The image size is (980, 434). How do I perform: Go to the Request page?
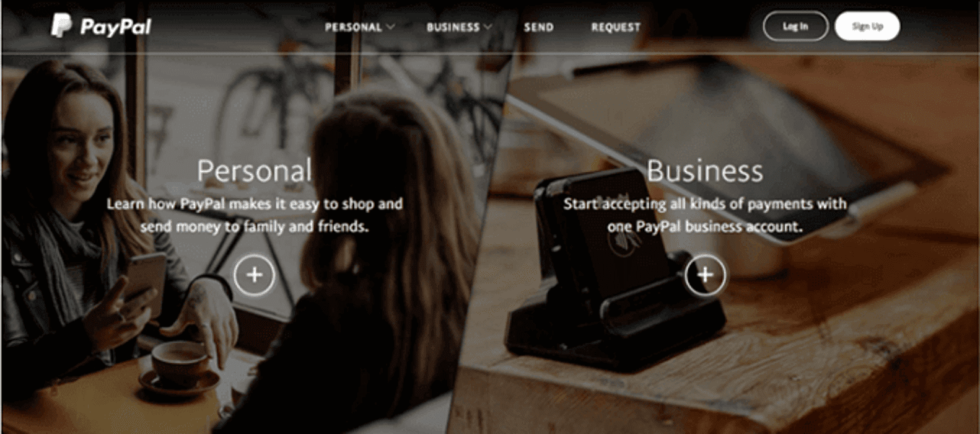click(x=615, y=27)
